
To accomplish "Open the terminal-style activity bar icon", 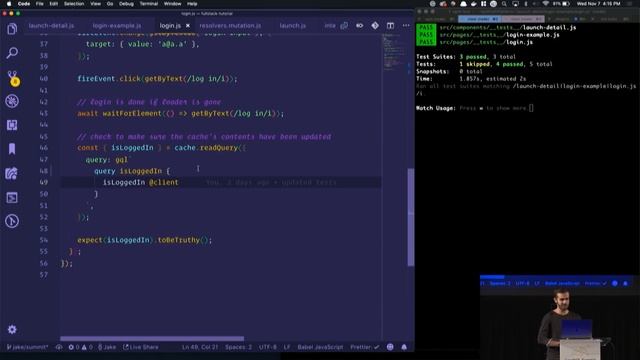I will 12,198.
